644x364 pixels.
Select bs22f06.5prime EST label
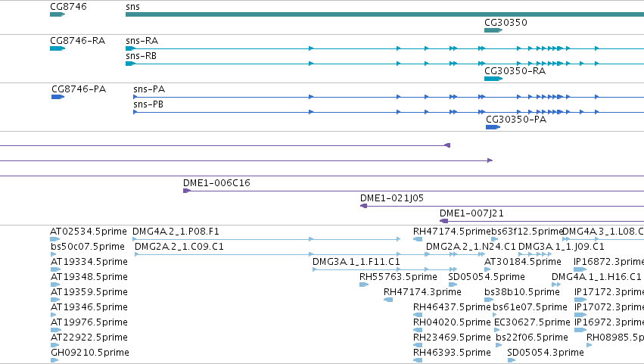click(x=532, y=338)
